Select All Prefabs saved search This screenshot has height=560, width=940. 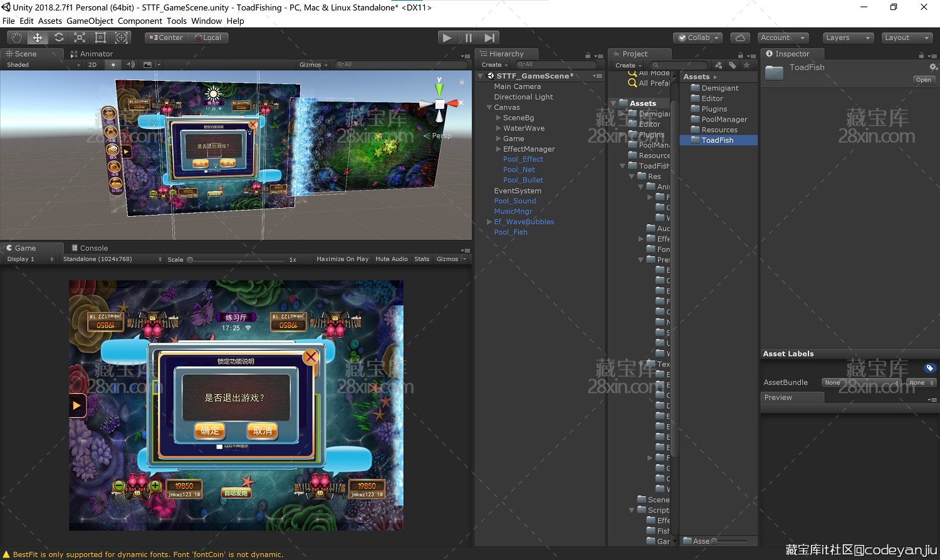(649, 83)
